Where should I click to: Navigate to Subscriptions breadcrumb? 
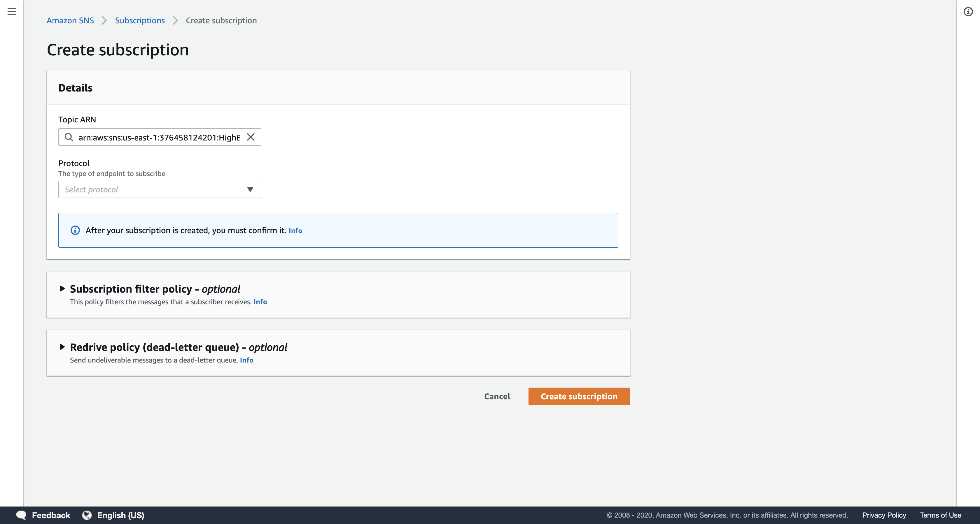click(x=140, y=20)
